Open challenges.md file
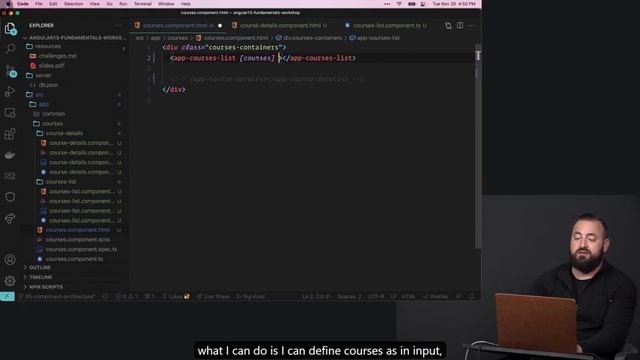 pos(57,56)
